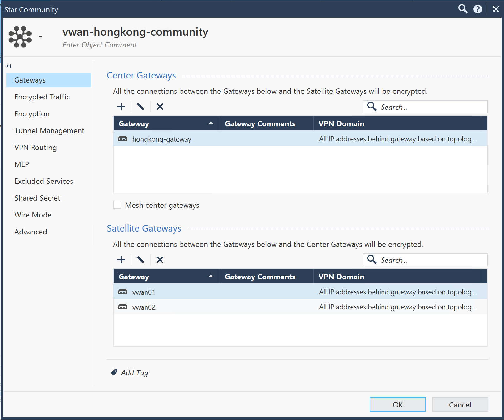Open the dropdown arrow beside the community icon
Image resolution: width=504 pixels, height=420 pixels.
[x=41, y=37]
